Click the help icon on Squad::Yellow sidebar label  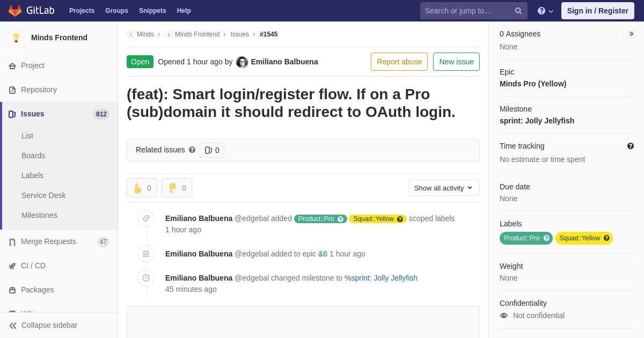[x=606, y=238]
